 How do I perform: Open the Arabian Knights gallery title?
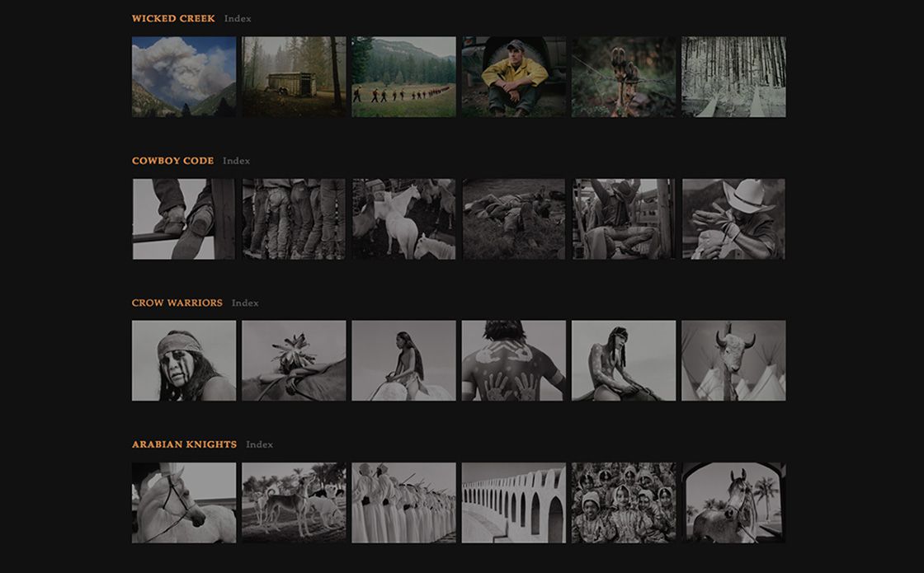click(185, 444)
